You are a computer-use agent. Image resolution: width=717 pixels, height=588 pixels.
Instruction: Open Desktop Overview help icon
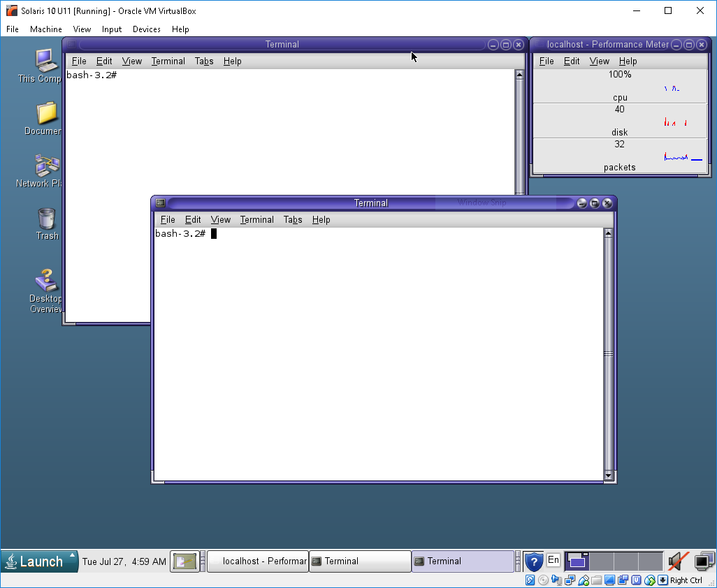45,291
